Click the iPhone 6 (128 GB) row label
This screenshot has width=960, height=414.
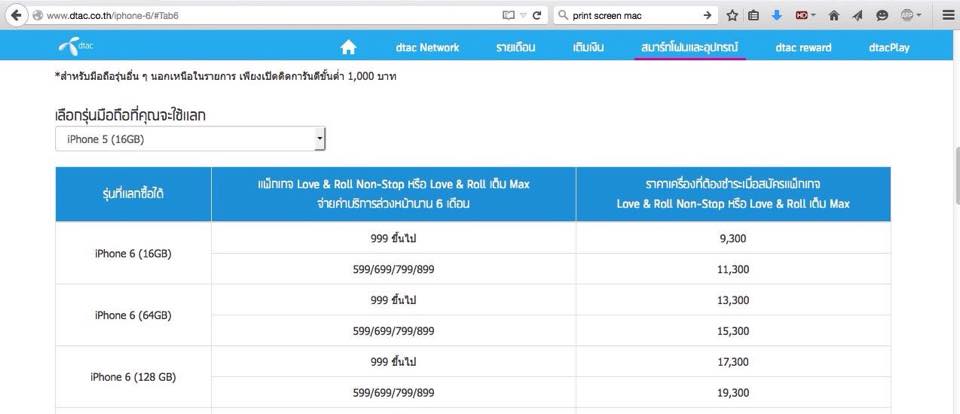[x=133, y=377]
